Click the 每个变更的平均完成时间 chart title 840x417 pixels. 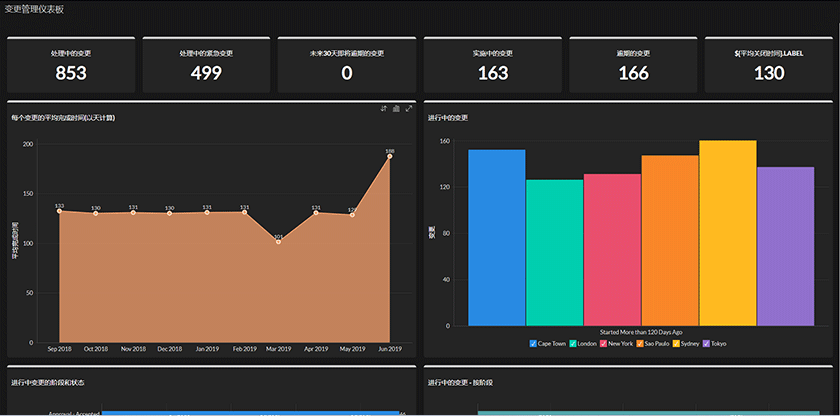pyautogui.click(x=64, y=118)
